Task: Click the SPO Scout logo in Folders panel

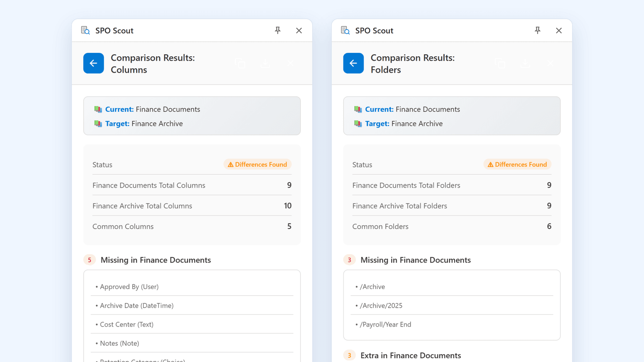Action: pyautogui.click(x=345, y=30)
